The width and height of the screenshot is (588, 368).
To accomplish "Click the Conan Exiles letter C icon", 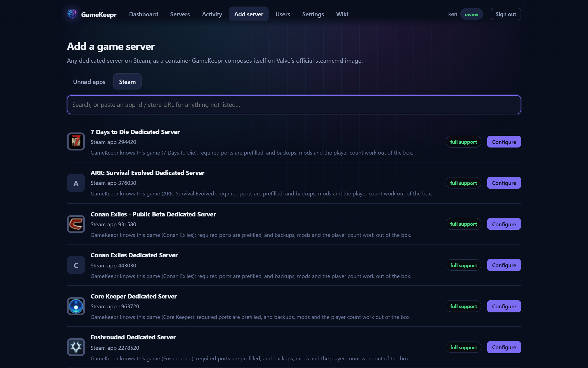I will coord(76,265).
